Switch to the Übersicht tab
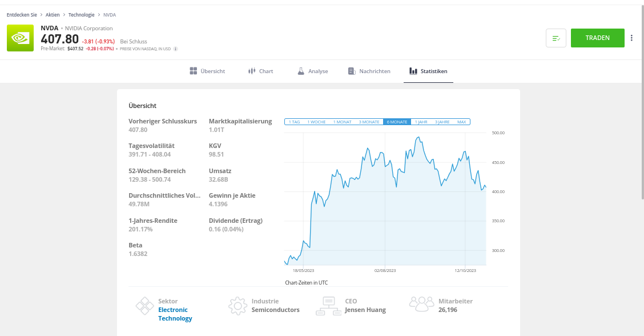 (x=207, y=71)
